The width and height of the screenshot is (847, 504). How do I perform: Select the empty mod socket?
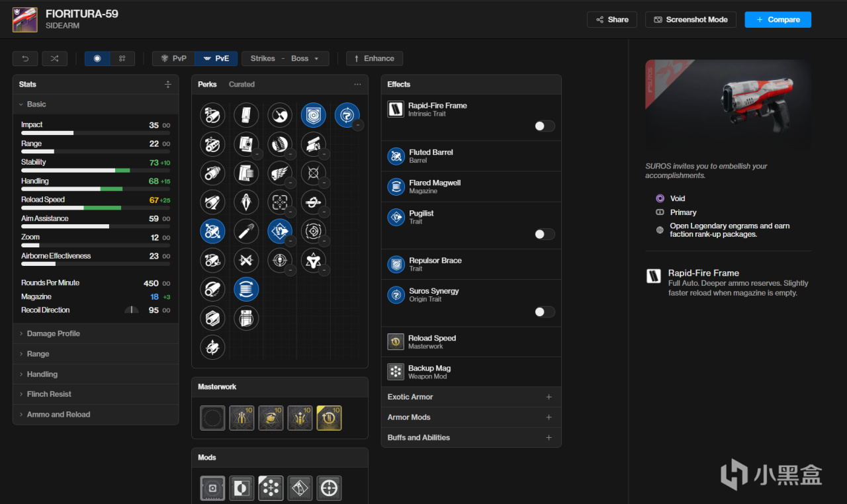pos(212,488)
